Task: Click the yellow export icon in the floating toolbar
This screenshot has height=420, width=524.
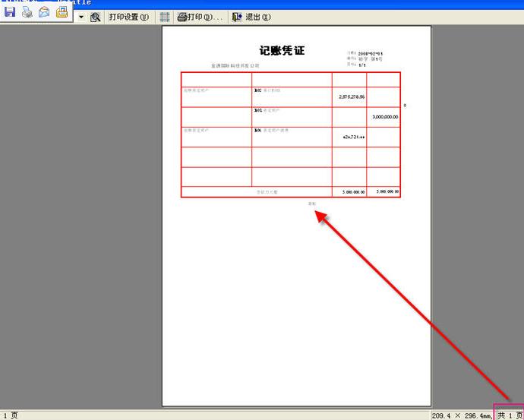Action: coord(62,12)
